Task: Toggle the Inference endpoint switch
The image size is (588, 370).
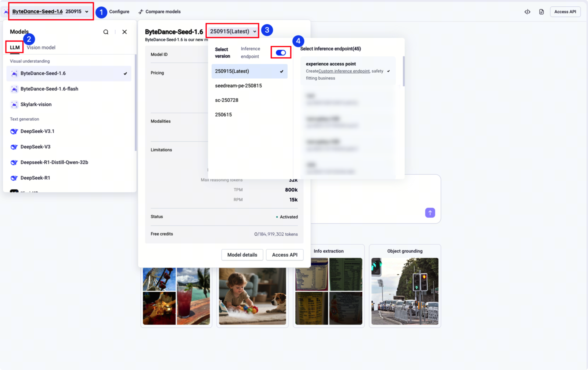Action: click(x=281, y=53)
